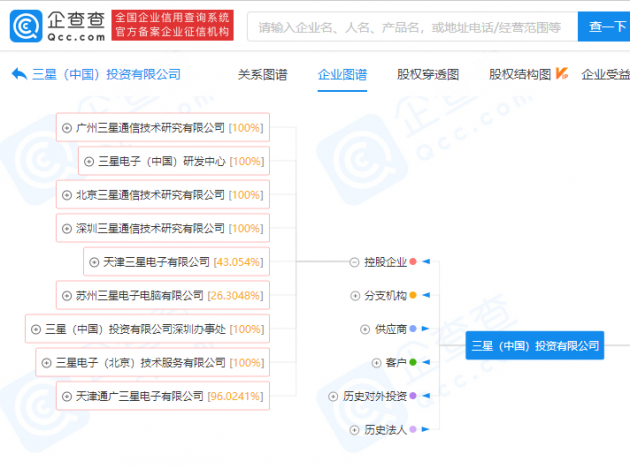630x469 pixels.
Task: Expand the 供应商 node
Action: (365, 330)
